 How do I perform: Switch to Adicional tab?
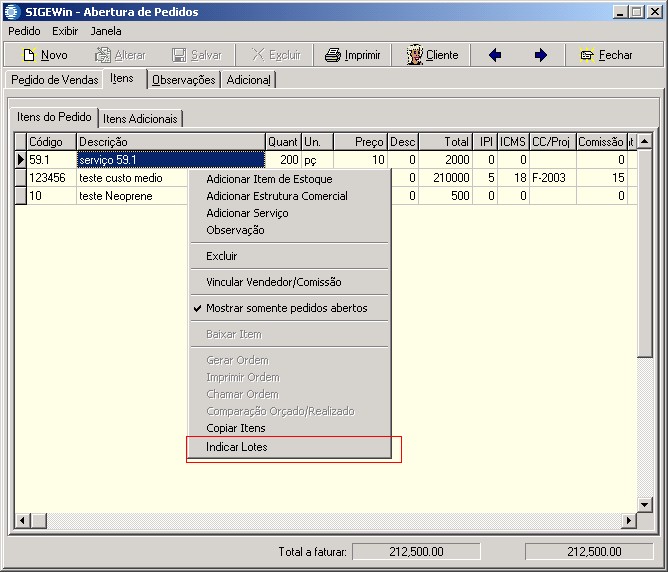tap(248, 80)
